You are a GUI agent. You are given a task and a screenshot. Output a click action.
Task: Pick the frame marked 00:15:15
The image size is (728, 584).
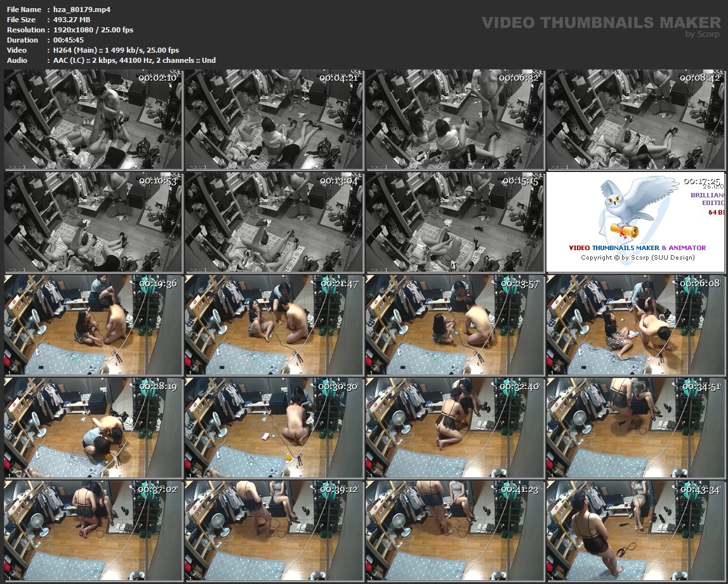point(454,222)
